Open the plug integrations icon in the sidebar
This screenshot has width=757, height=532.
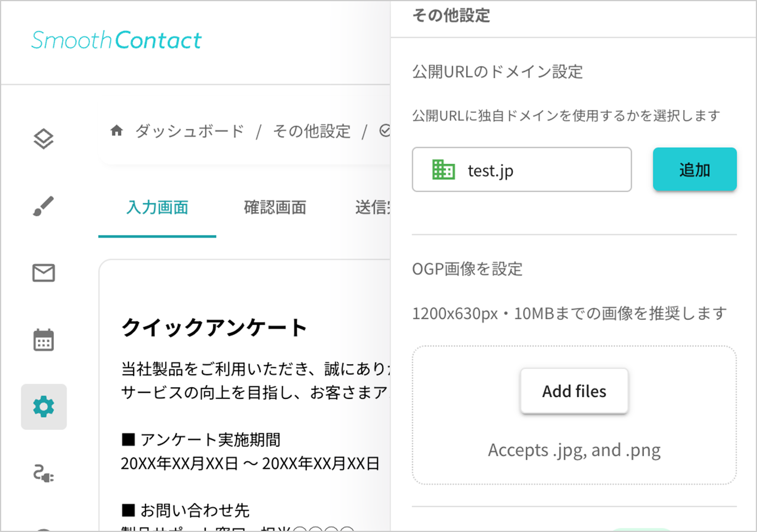click(x=44, y=474)
